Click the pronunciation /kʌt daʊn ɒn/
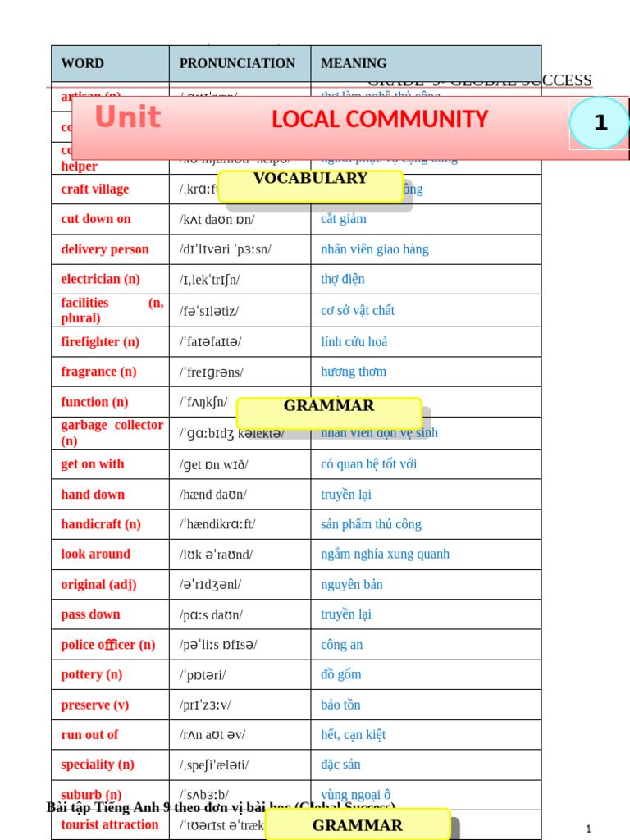 (x=217, y=220)
